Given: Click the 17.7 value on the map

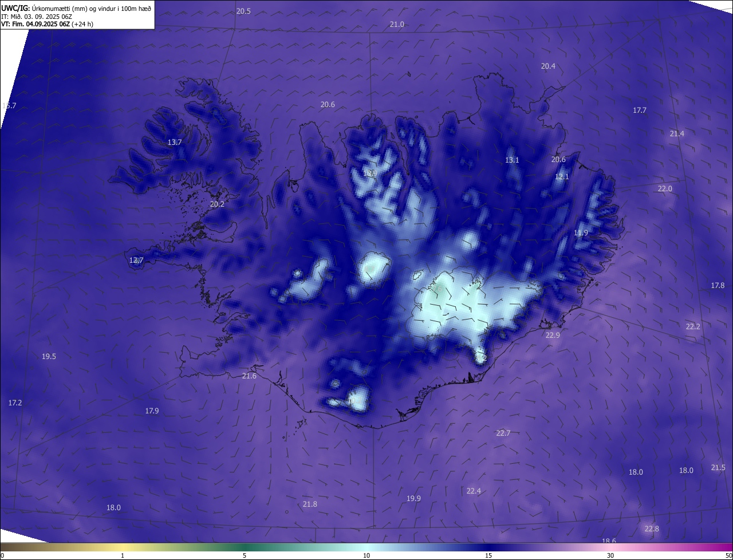Looking at the screenshot, I should click(x=640, y=110).
